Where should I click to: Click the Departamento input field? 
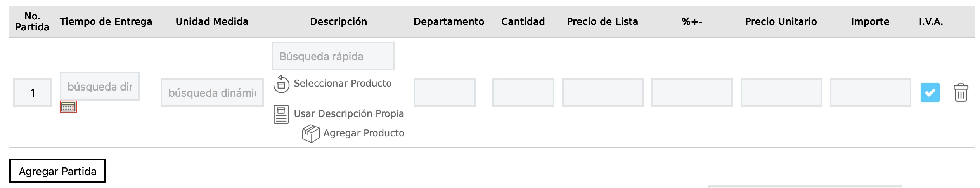point(444,92)
